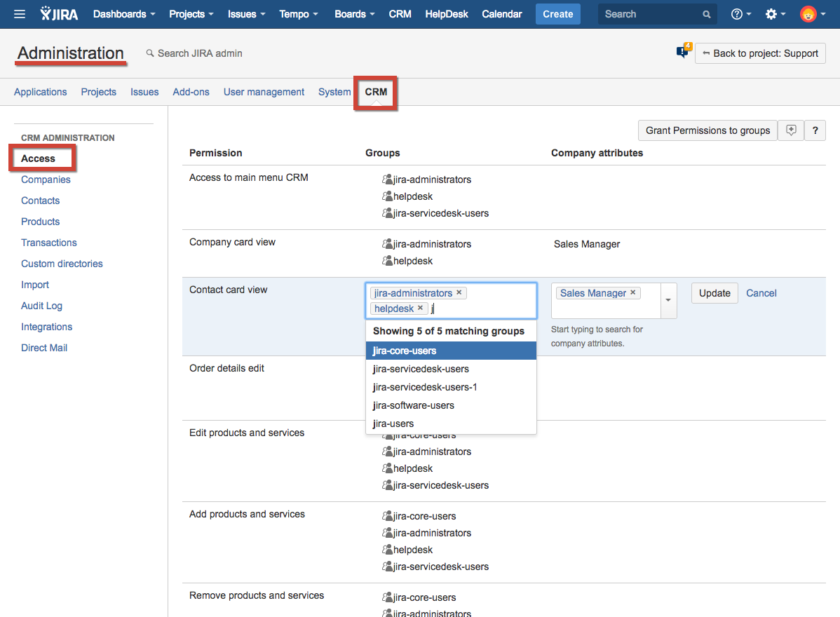The height and width of the screenshot is (617, 840).
Task: Click the Search JIRA admin field
Action: pos(200,53)
